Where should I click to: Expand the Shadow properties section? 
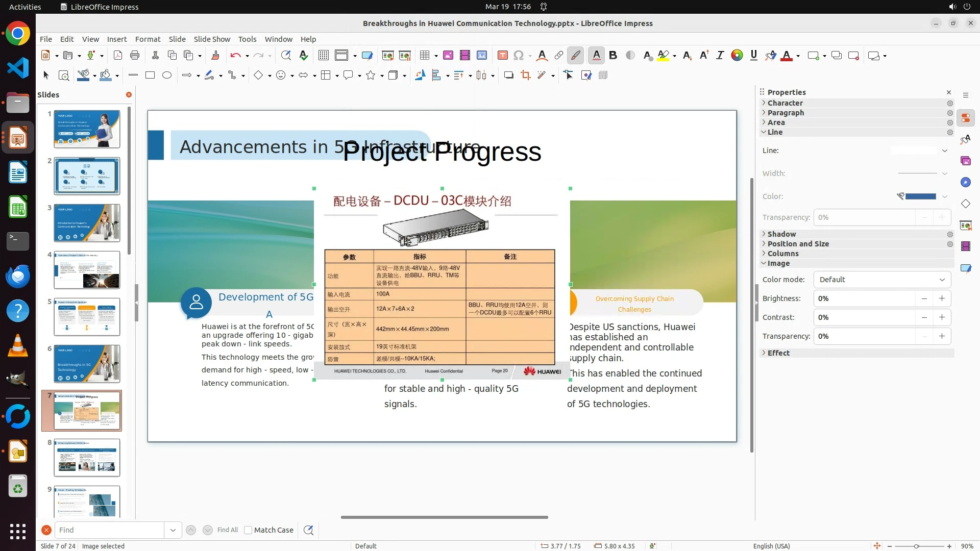point(781,234)
